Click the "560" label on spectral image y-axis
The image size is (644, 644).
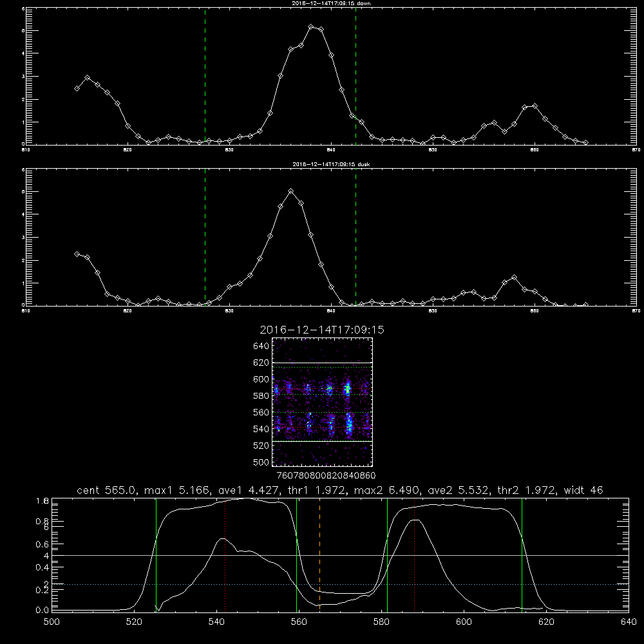[x=261, y=412]
